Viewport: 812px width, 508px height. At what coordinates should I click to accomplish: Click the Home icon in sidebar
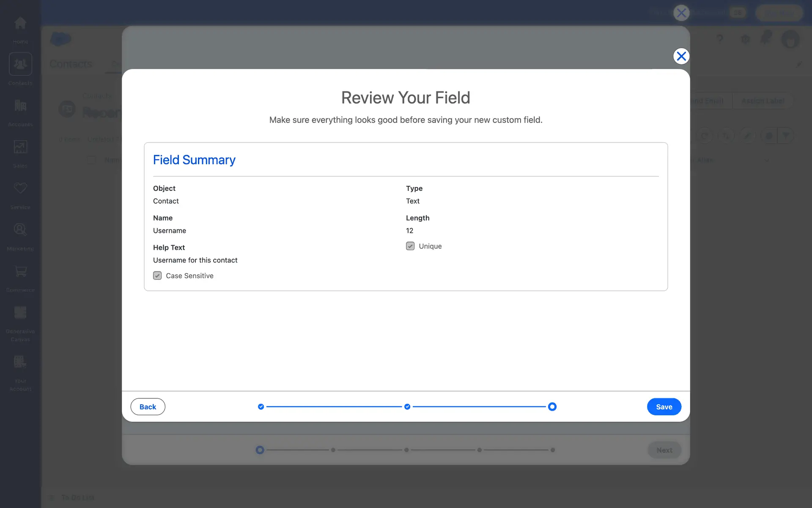click(20, 23)
